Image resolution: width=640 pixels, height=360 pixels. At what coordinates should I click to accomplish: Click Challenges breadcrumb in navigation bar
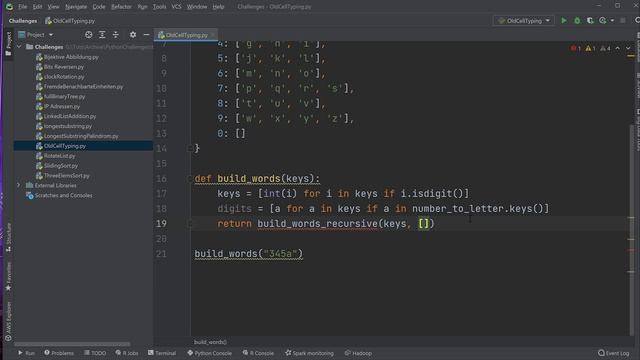pyautogui.click(x=23, y=21)
